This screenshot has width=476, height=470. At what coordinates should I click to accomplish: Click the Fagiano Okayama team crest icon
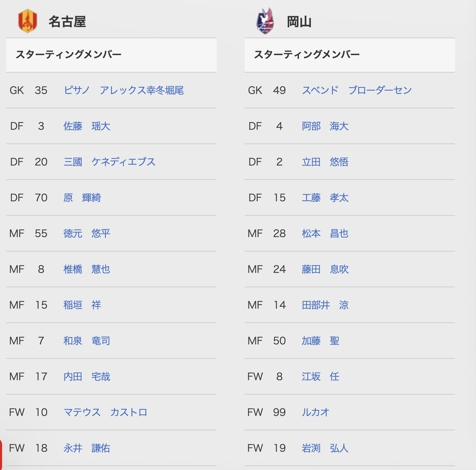coord(265,21)
